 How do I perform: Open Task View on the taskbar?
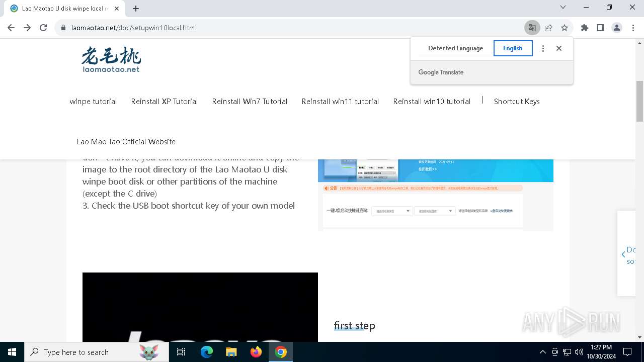click(181, 352)
